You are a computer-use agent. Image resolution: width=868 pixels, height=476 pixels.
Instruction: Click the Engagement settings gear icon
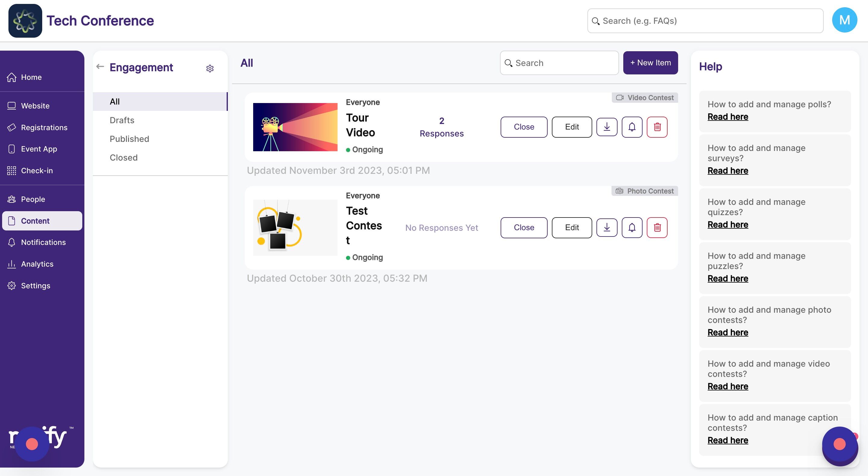pyautogui.click(x=209, y=68)
